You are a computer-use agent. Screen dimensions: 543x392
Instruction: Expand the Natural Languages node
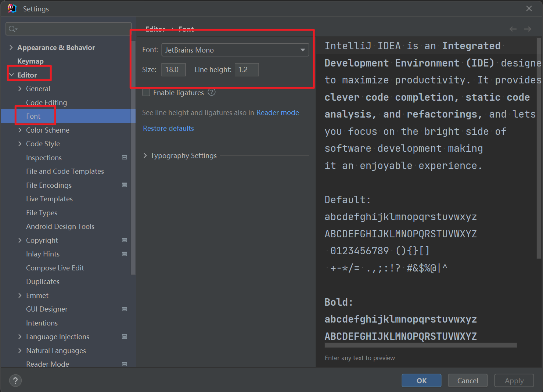click(20, 350)
